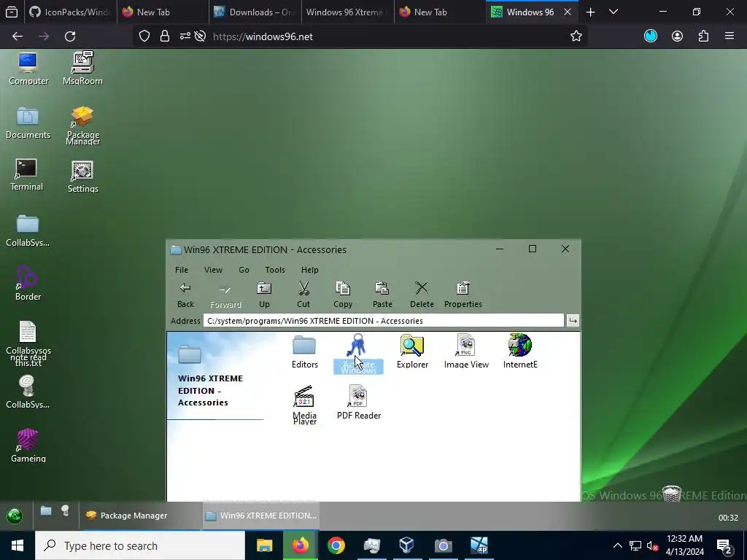Switch to IconPacks GitHub browser tab
The image size is (747, 560).
[69, 12]
